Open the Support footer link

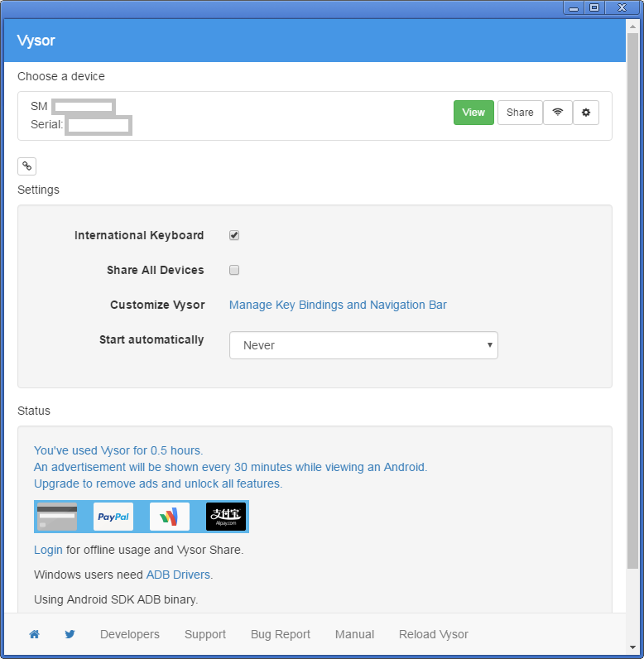[205, 634]
